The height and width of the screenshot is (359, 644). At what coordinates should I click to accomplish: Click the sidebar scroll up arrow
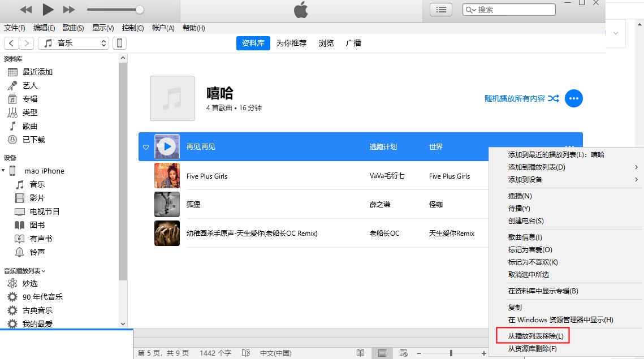(123, 58)
